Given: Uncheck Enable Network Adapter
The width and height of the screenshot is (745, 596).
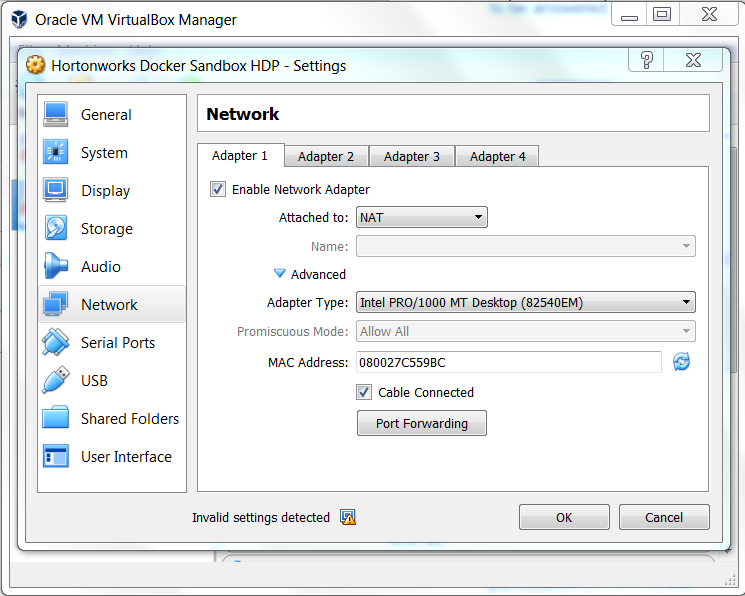Looking at the screenshot, I should click(x=218, y=189).
